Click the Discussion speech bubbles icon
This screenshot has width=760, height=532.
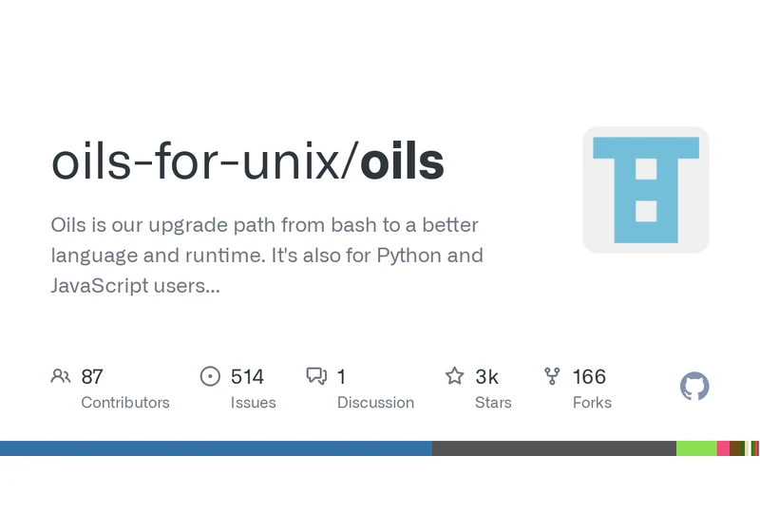316,376
